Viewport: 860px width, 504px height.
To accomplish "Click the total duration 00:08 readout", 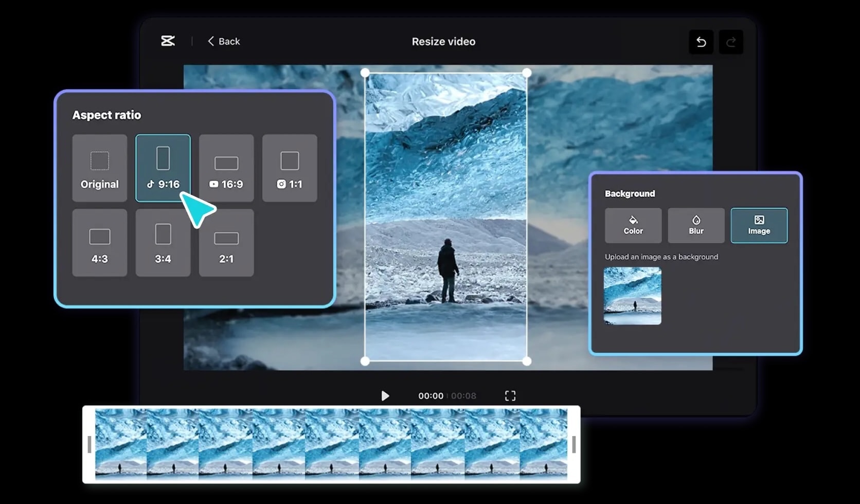I will click(x=463, y=396).
